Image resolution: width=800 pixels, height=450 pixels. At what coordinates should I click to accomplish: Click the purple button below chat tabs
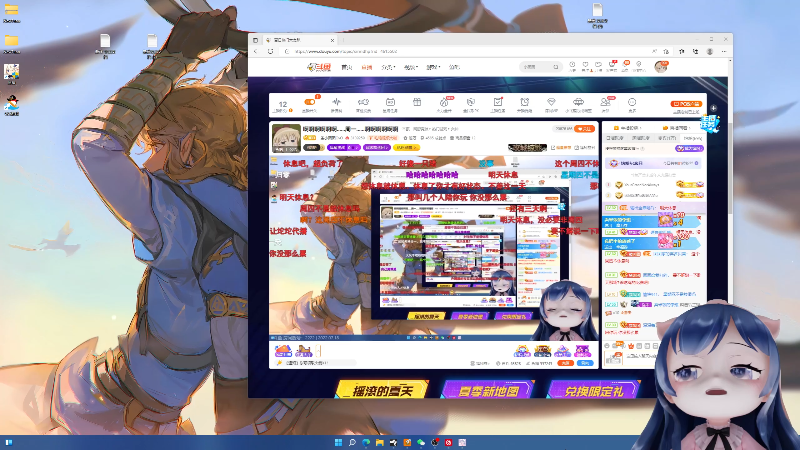689,148
